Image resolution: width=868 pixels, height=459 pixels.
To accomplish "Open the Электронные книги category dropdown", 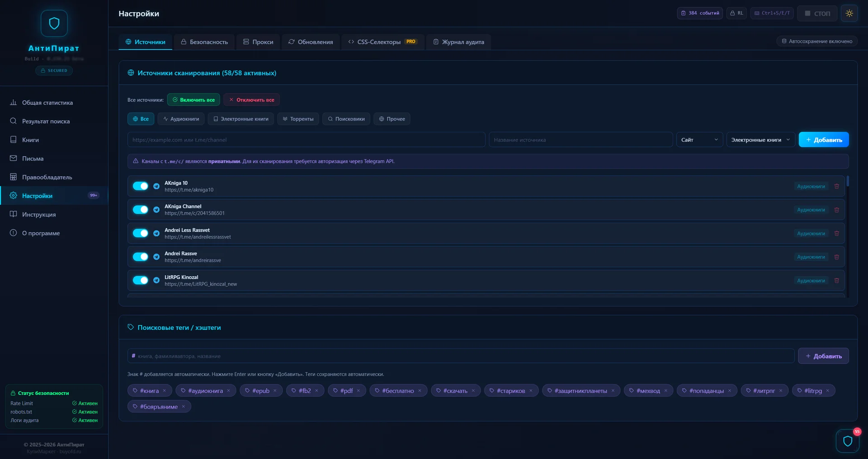I will click(761, 140).
